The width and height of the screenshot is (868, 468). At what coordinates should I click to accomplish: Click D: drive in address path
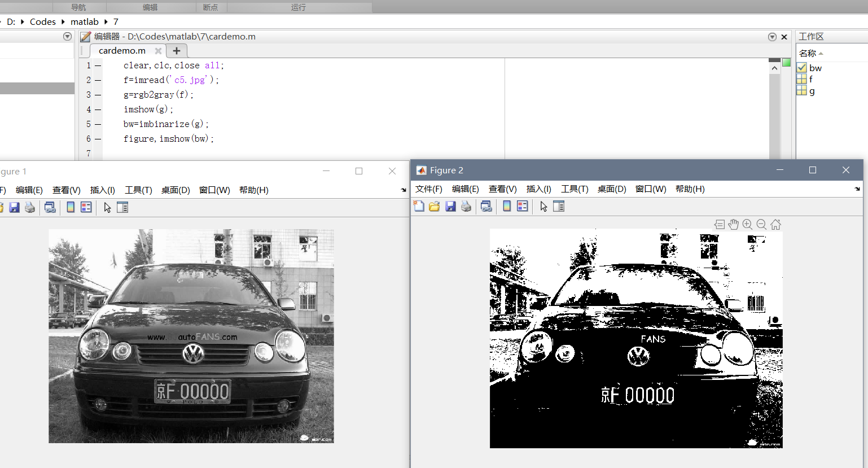click(11, 22)
